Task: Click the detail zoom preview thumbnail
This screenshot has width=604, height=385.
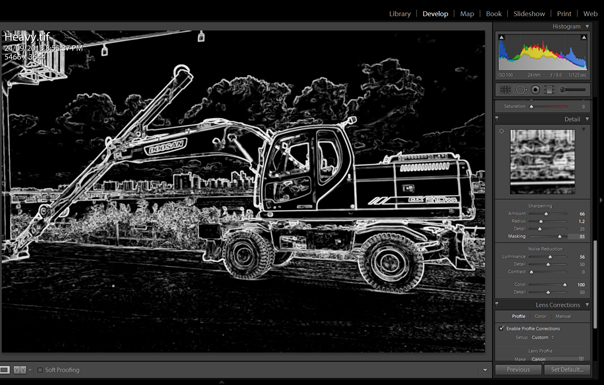Action: coord(542,162)
